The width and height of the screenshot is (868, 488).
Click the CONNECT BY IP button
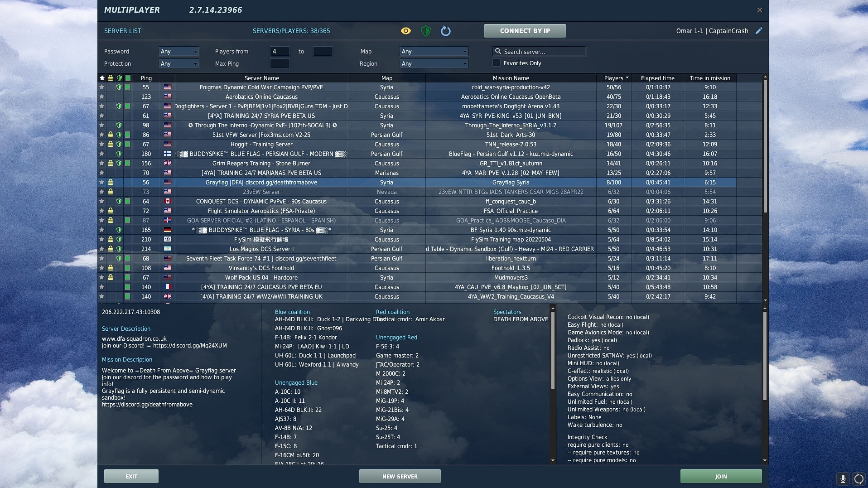click(525, 31)
